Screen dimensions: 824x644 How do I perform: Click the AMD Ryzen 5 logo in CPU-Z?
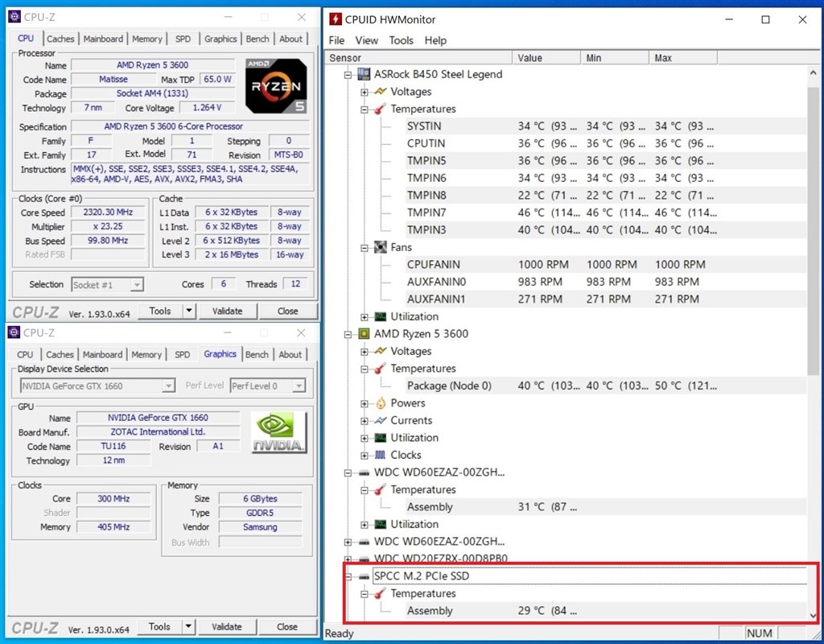[x=275, y=86]
